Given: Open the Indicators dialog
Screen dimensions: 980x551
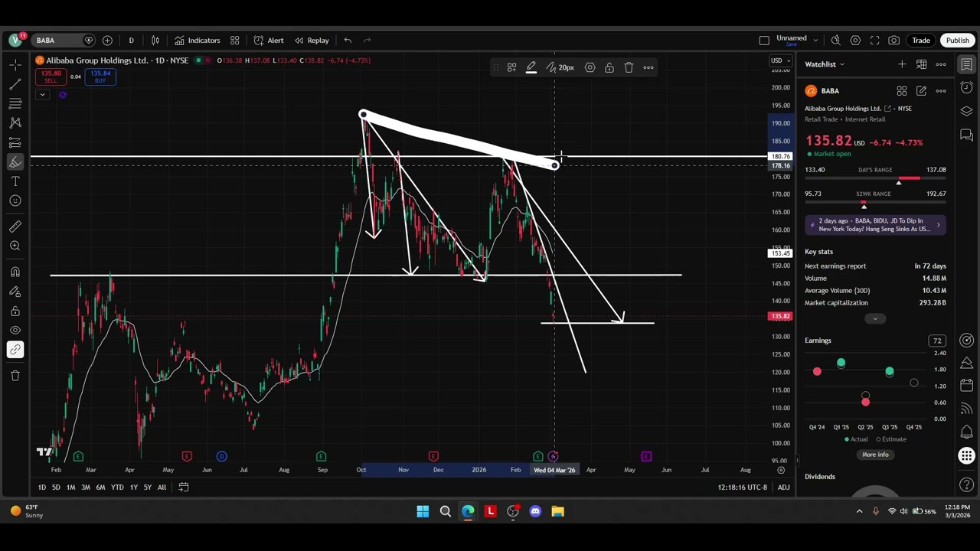Looking at the screenshot, I should (198, 41).
